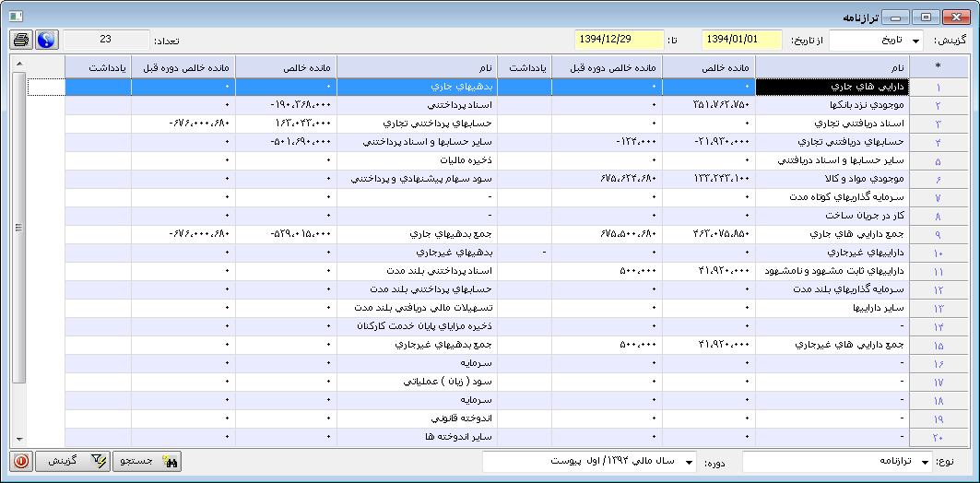Select the حسابهاي پرداختني تجاري cell
The image size is (980, 483).
coord(418,124)
